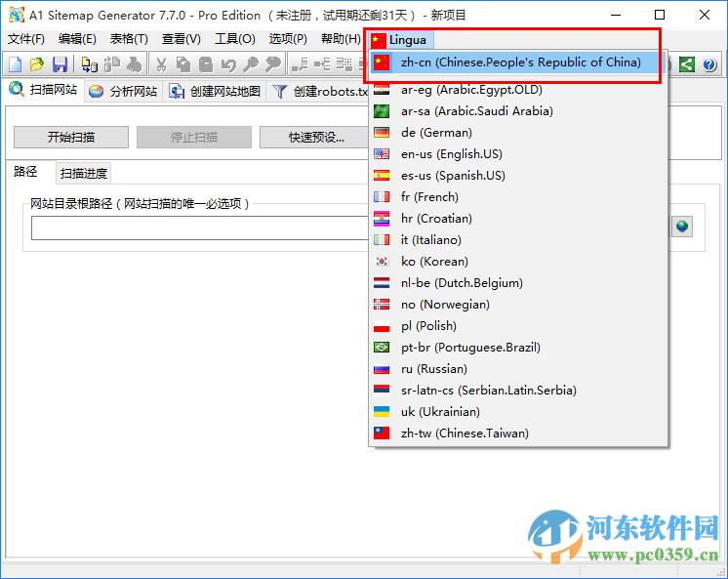
Task: Switch language to en-us (English.US)
Action: [518, 154]
